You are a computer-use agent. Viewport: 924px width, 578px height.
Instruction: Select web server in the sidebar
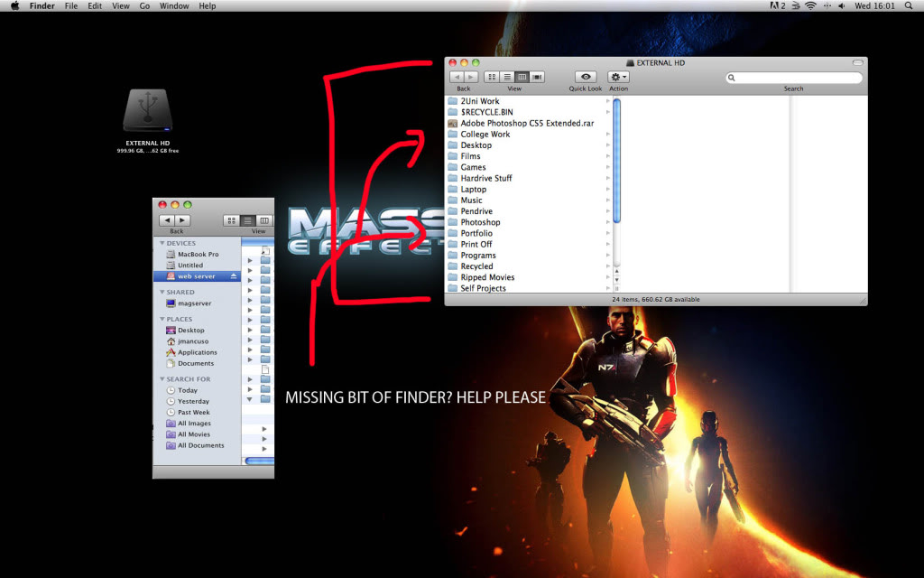click(x=197, y=276)
